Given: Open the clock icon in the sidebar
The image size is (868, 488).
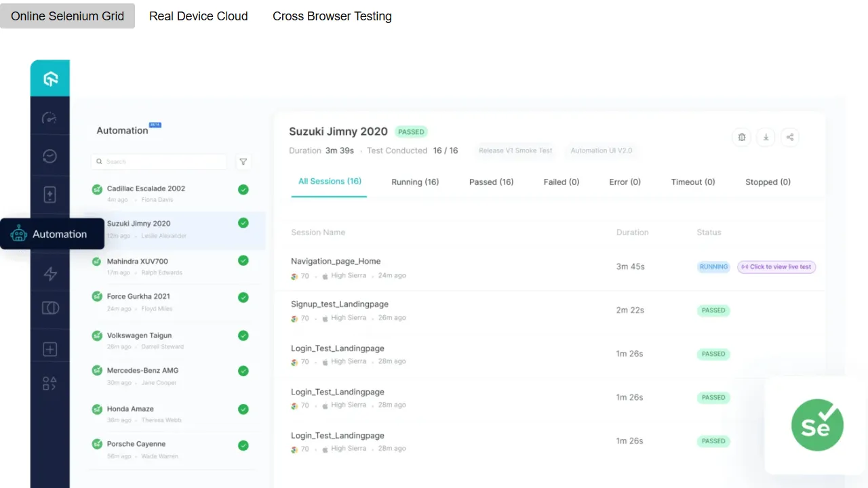Looking at the screenshot, I should (x=50, y=157).
